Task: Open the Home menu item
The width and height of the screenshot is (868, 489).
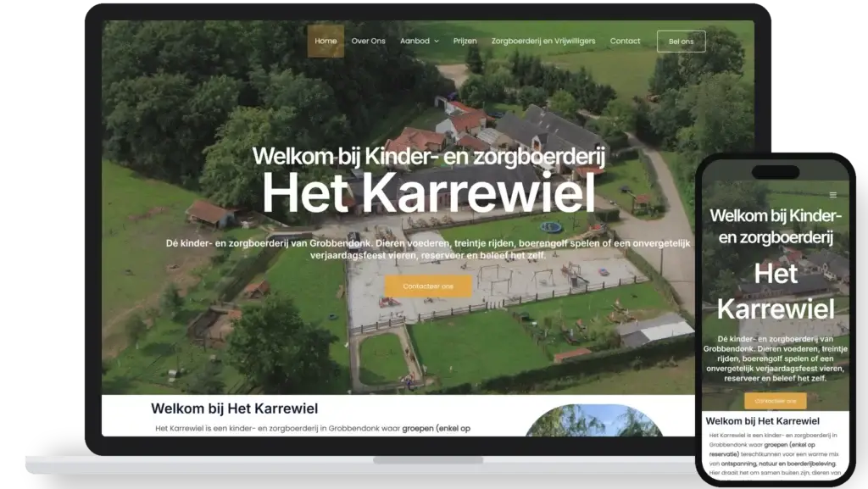Action: [325, 41]
